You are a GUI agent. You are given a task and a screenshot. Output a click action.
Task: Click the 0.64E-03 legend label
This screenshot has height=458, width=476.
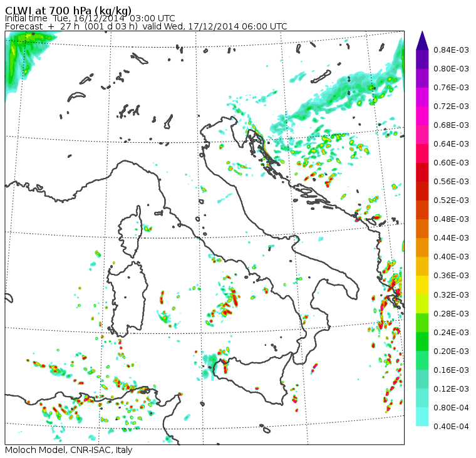(451, 144)
